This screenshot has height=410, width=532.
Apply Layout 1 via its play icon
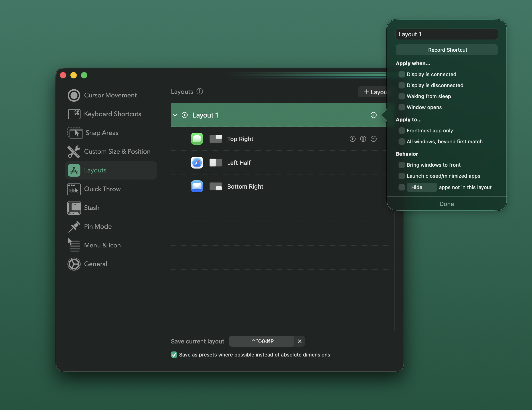click(x=185, y=115)
